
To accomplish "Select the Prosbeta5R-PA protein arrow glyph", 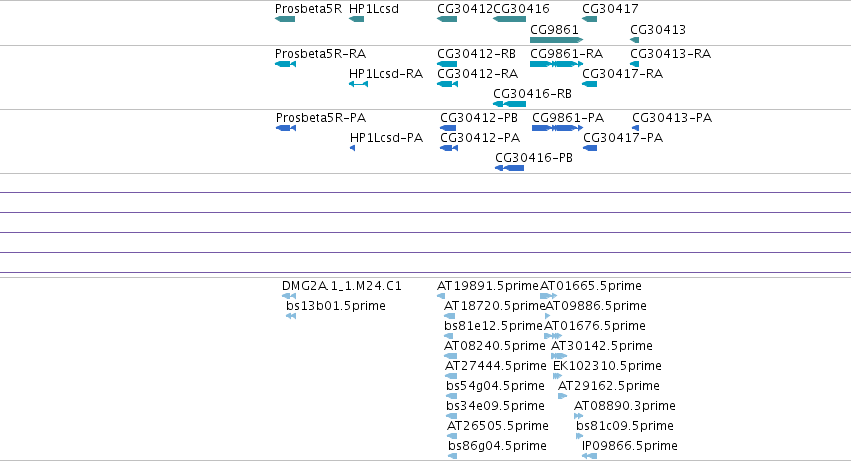I will coord(286,128).
